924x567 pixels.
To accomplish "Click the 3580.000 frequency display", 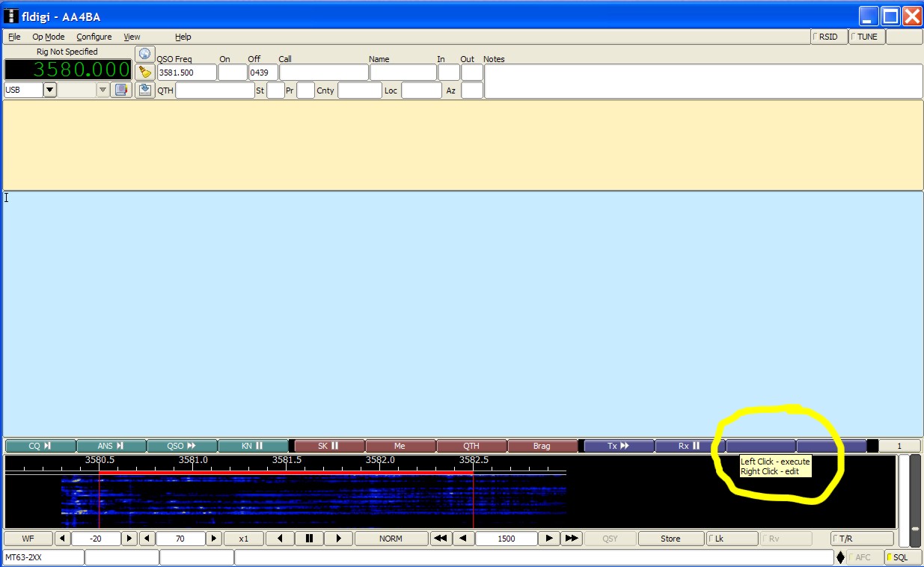I will click(68, 70).
